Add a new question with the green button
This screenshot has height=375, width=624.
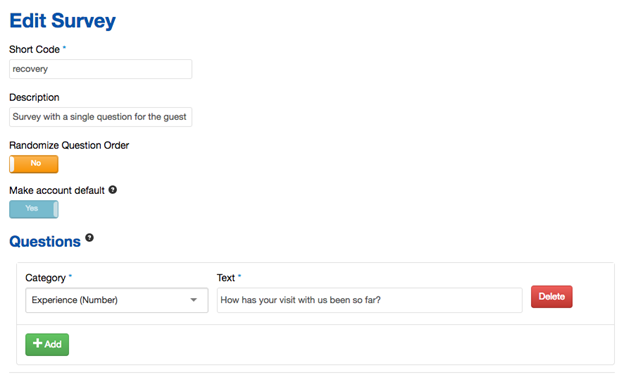point(47,344)
